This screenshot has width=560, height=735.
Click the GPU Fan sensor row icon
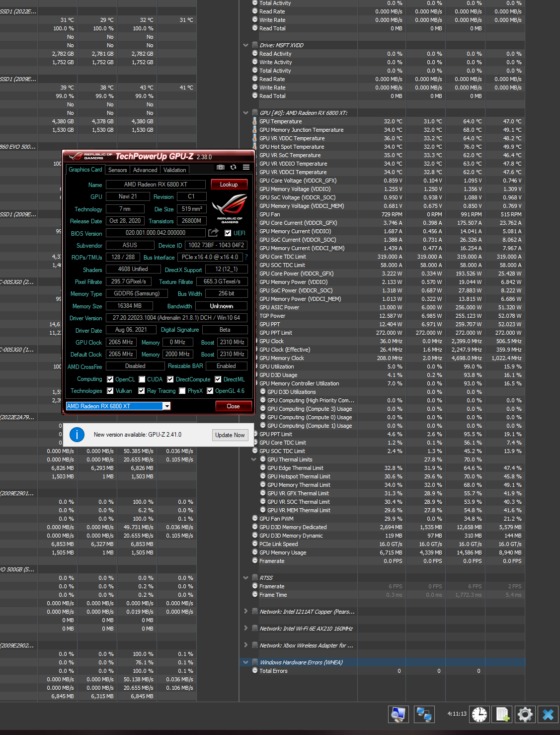point(254,214)
